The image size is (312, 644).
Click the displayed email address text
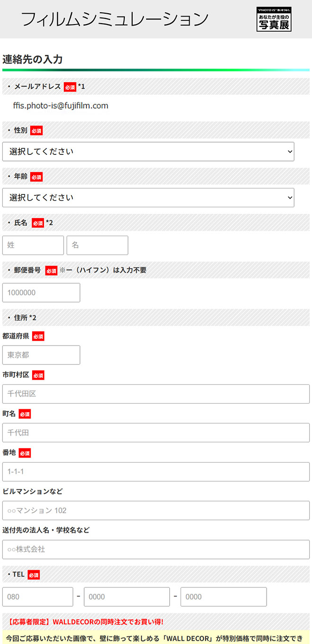click(61, 106)
